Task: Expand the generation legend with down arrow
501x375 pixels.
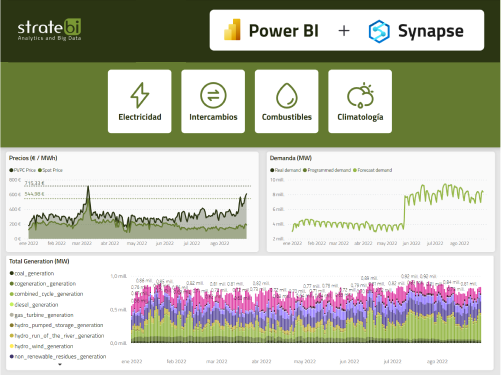Action: click(x=60, y=364)
